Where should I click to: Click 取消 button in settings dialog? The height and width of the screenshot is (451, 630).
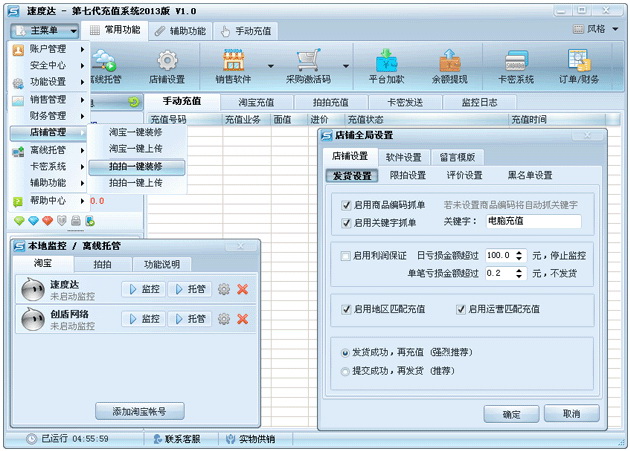click(x=571, y=413)
